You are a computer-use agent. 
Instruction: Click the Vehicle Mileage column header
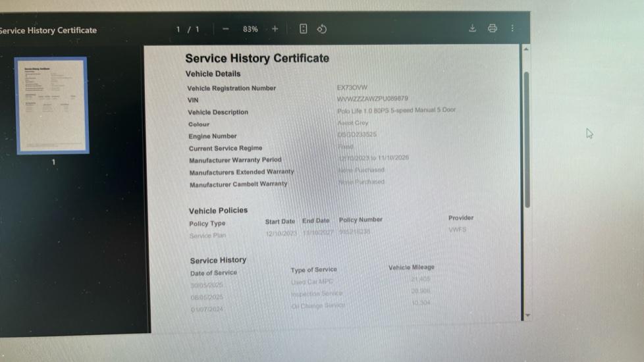pyautogui.click(x=412, y=267)
